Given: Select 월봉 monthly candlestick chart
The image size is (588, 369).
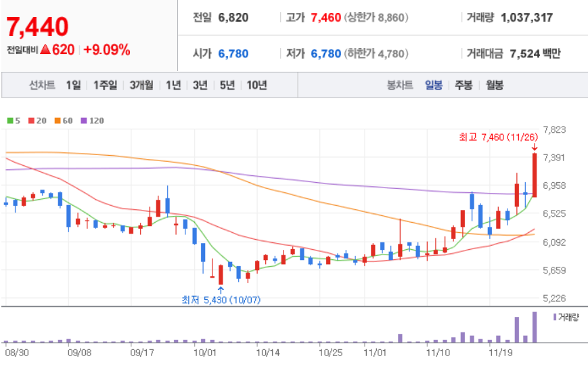Looking at the screenshot, I should tap(495, 85).
